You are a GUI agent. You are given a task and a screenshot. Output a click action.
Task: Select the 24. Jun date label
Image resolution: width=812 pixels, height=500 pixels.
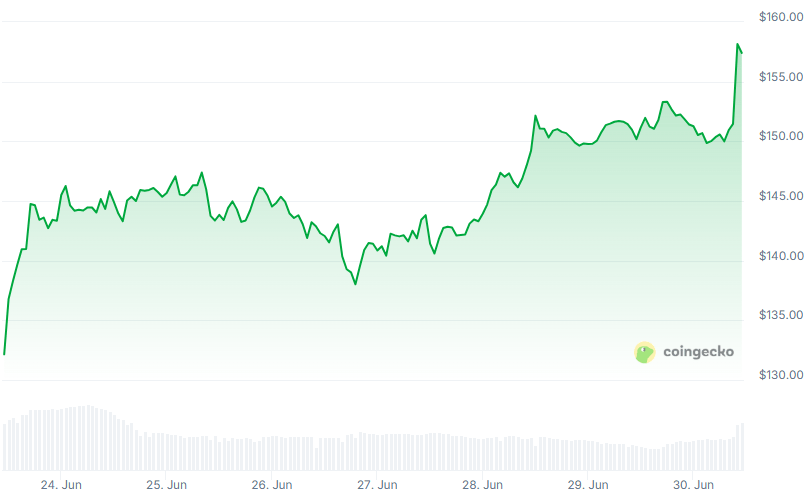pos(61,485)
